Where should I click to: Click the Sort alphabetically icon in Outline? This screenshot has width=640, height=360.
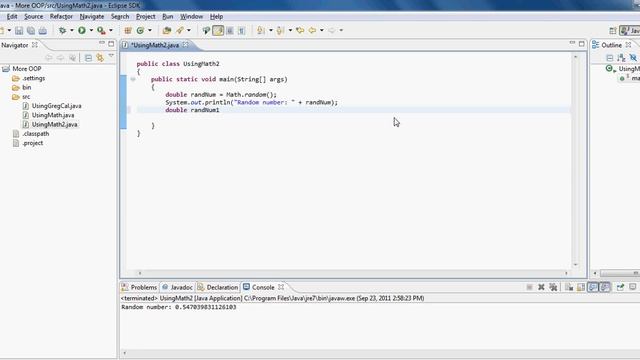coord(621,58)
